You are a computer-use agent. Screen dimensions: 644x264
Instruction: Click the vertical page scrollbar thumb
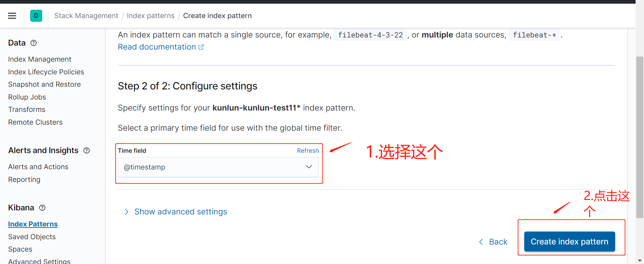pos(640,137)
